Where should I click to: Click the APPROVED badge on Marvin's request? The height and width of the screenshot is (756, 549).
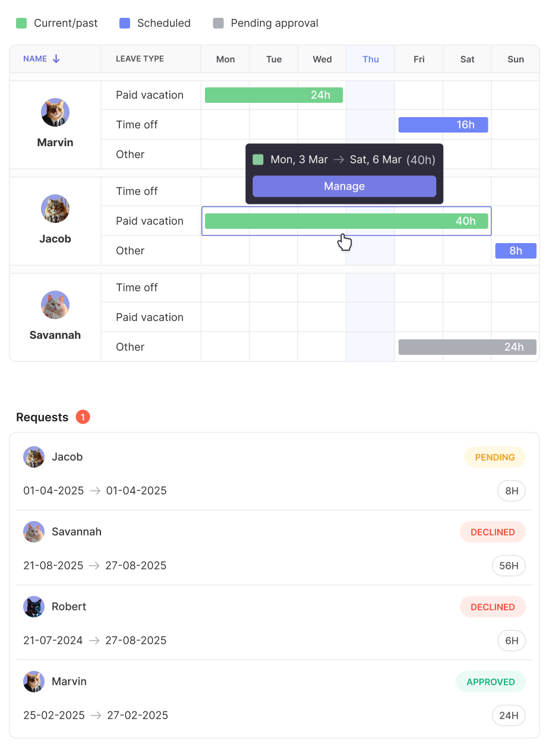pyautogui.click(x=491, y=682)
